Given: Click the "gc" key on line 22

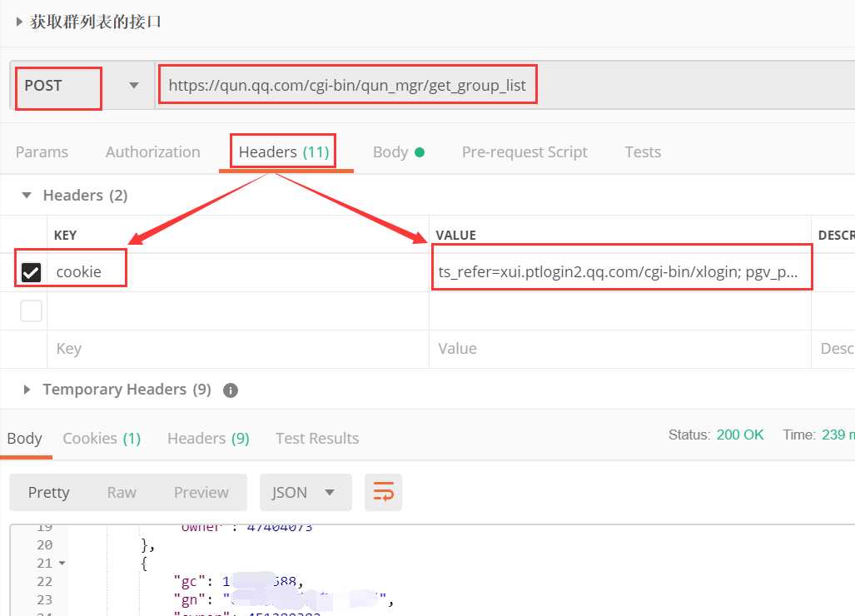Looking at the screenshot, I should [x=189, y=582].
